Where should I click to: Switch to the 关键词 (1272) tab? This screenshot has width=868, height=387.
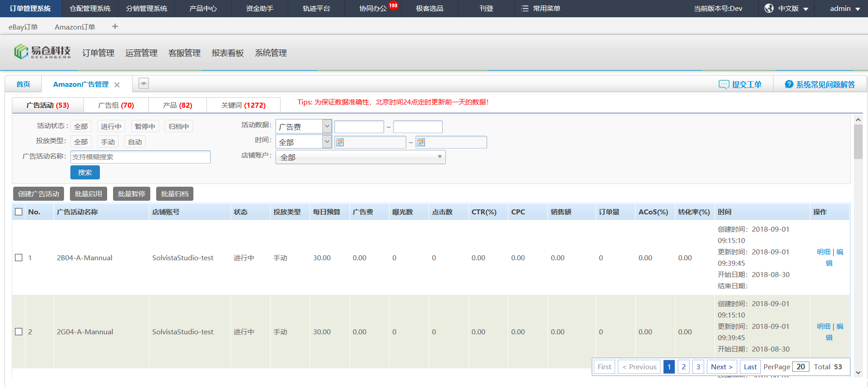click(x=243, y=105)
